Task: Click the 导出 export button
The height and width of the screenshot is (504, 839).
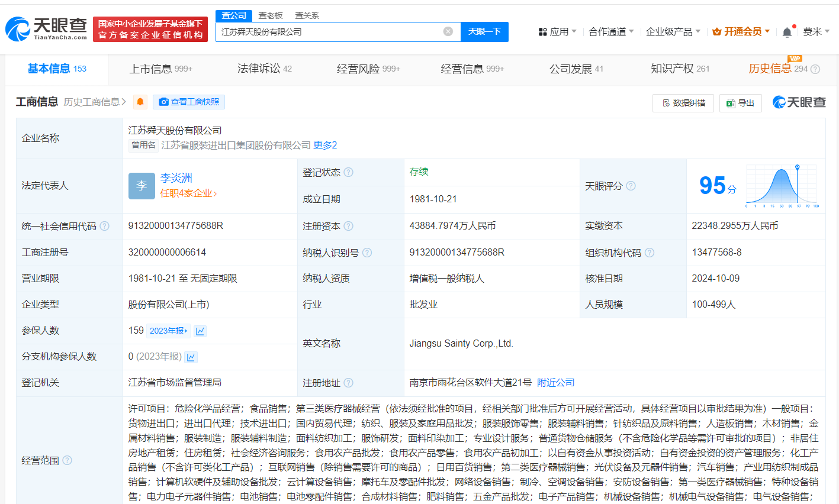Action: [740, 103]
